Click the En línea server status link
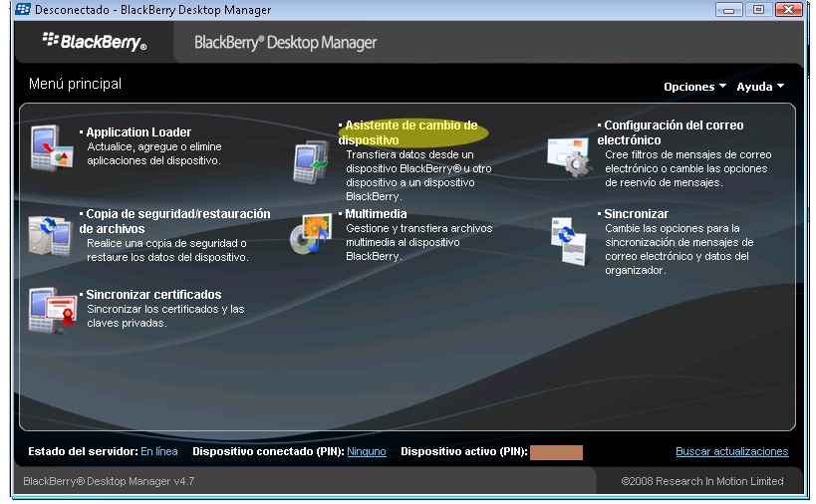Screen dimensions: 816x504 pos(158,451)
